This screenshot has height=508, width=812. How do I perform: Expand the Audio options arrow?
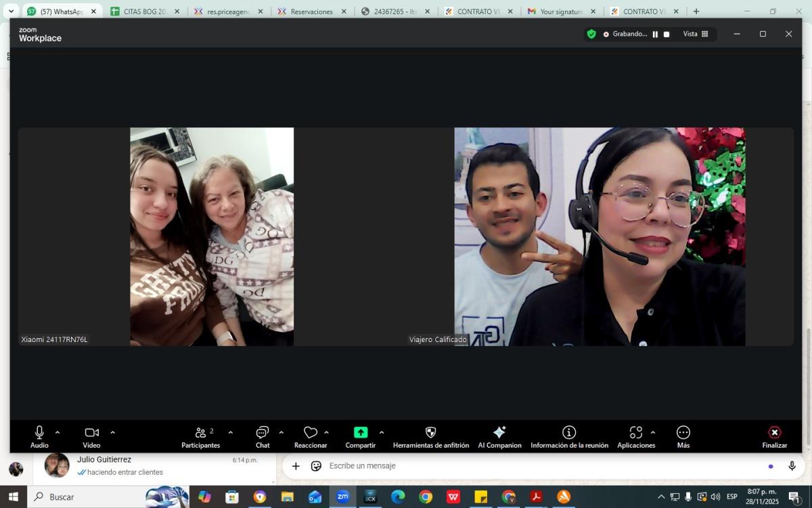point(58,432)
